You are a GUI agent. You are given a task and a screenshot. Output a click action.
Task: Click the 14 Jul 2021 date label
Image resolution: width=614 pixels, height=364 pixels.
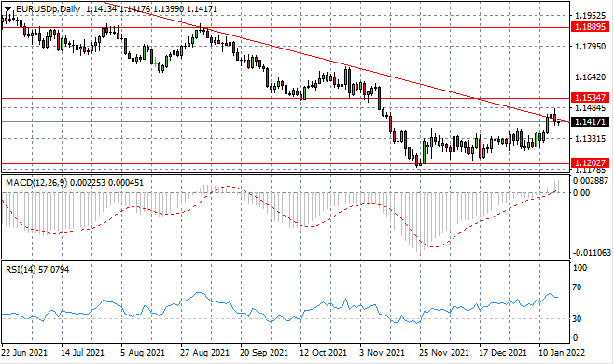tap(83, 353)
